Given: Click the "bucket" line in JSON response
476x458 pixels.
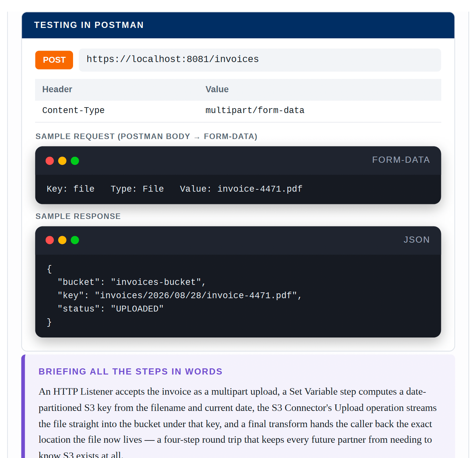Looking at the screenshot, I should coord(132,282).
